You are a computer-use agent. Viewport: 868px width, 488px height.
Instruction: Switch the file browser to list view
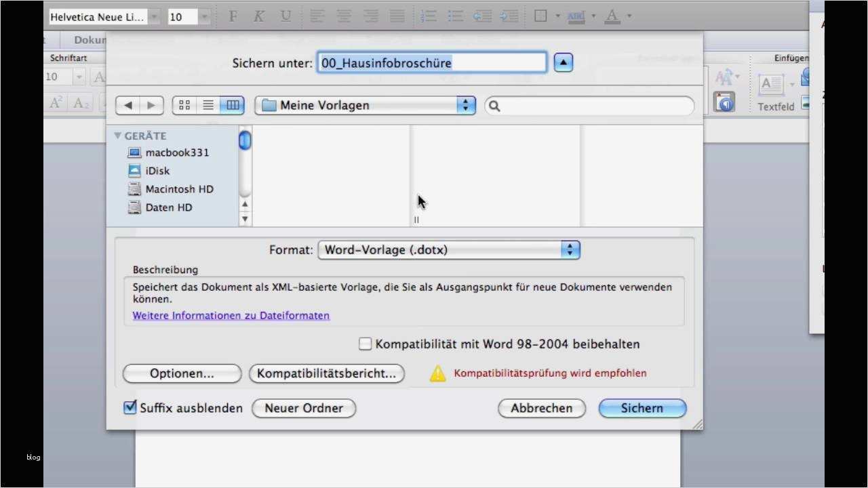click(x=208, y=105)
